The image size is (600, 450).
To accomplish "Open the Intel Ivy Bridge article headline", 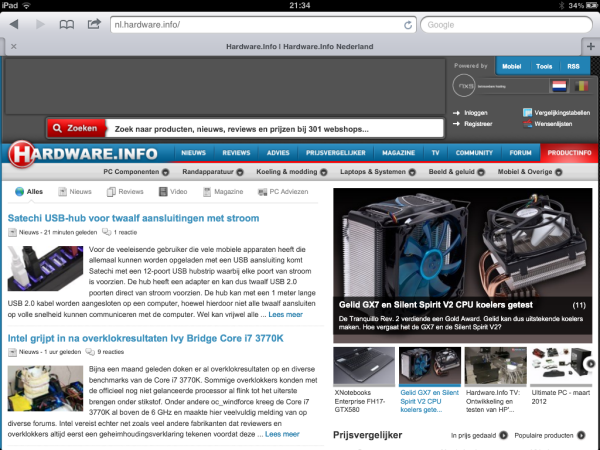I will pos(145,338).
